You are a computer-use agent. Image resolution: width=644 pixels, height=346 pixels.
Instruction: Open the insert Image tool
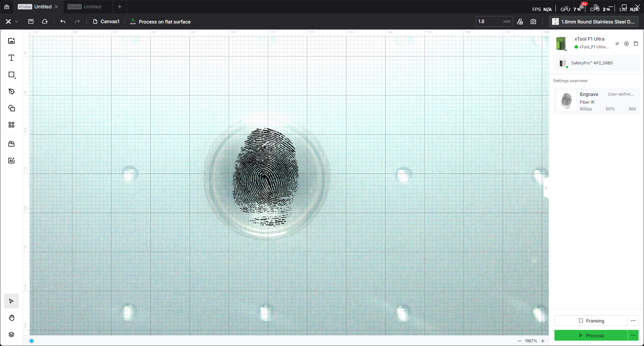(x=11, y=41)
